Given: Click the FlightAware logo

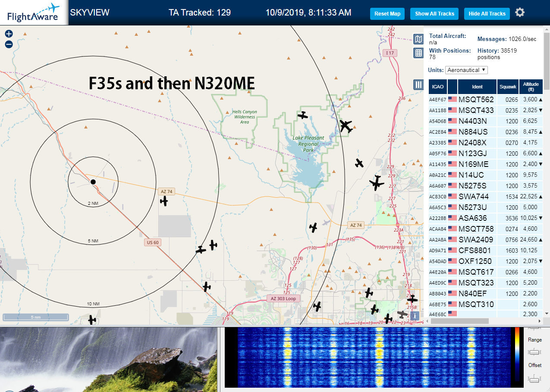Looking at the screenshot, I should click(34, 12).
